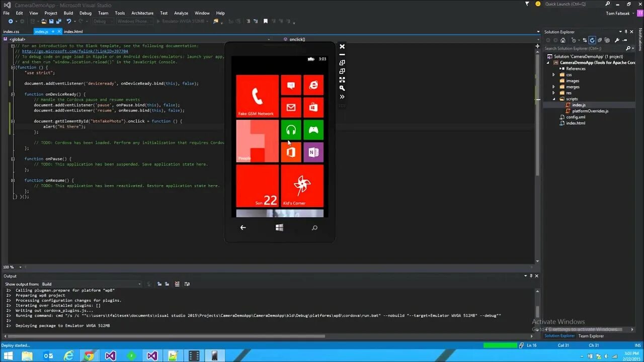Click the Undo toolbar button
The height and width of the screenshot is (362, 644).
tap(69, 21)
